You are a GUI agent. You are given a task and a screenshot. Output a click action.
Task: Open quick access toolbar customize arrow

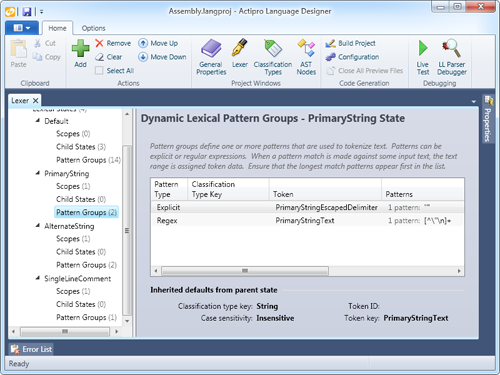[42, 12]
